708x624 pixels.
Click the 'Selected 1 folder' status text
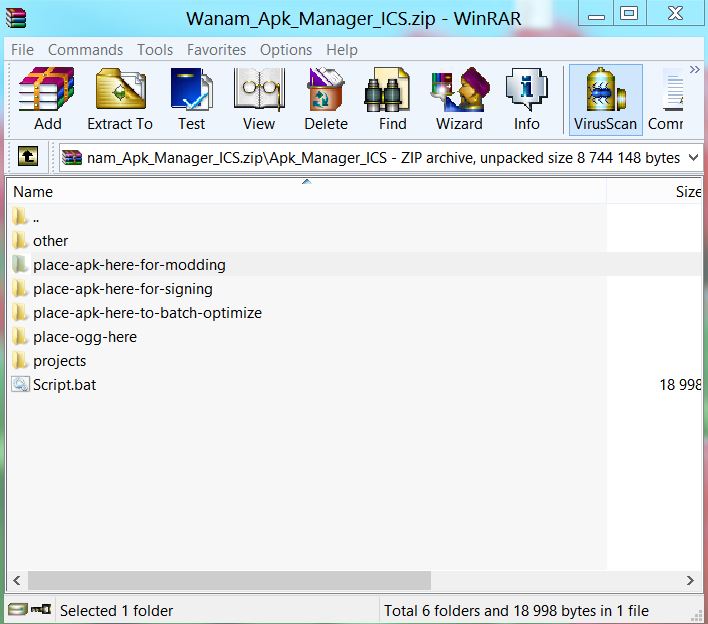coord(116,611)
